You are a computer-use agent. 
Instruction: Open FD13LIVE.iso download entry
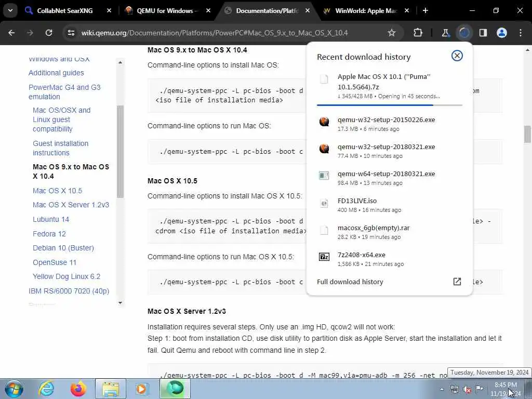[x=390, y=205]
